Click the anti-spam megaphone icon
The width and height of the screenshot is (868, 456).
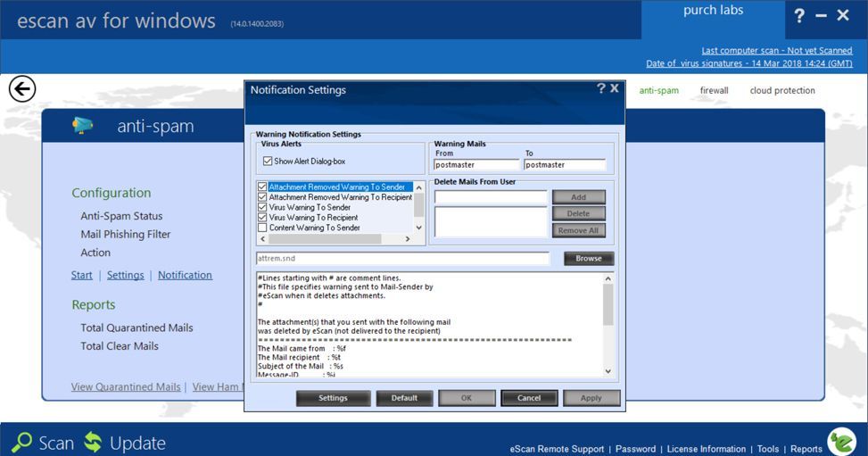(82, 126)
